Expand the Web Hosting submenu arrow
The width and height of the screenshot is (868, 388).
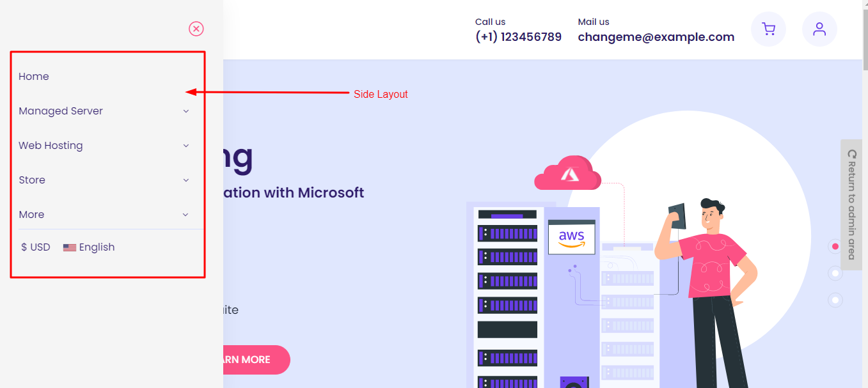coord(186,146)
